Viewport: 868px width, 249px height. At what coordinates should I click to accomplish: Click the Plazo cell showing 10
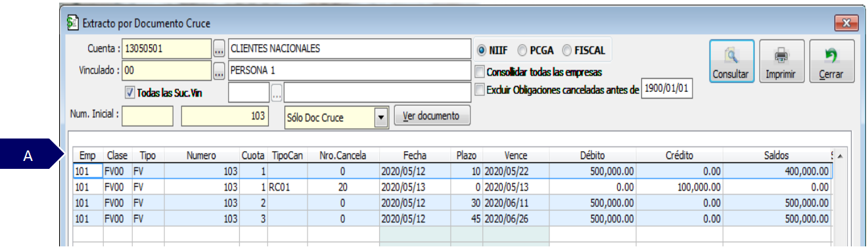coord(467,171)
